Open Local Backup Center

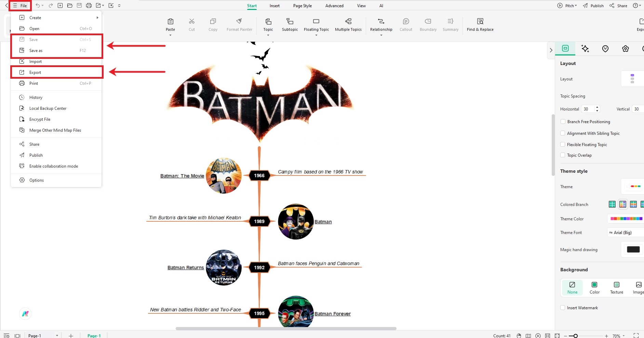[56, 108]
